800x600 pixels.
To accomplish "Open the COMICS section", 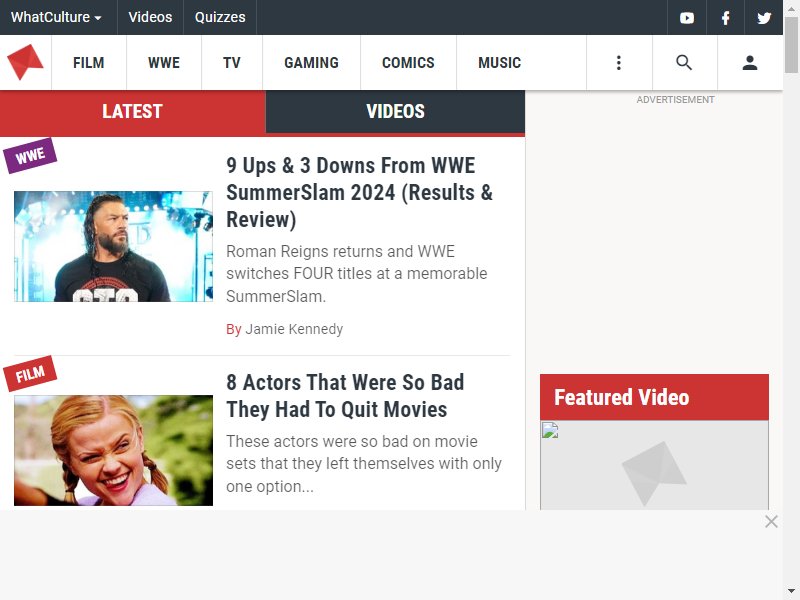I will [x=408, y=63].
